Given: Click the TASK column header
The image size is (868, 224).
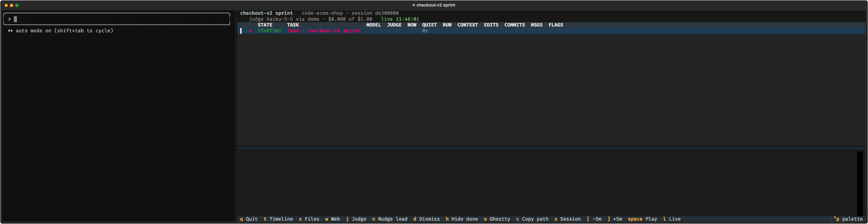Looking at the screenshot, I should click(x=293, y=25).
